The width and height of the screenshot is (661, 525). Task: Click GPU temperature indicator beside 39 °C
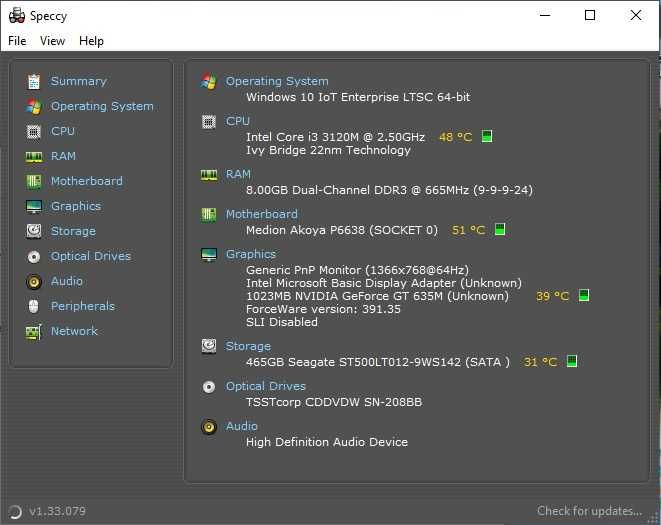tap(584, 295)
